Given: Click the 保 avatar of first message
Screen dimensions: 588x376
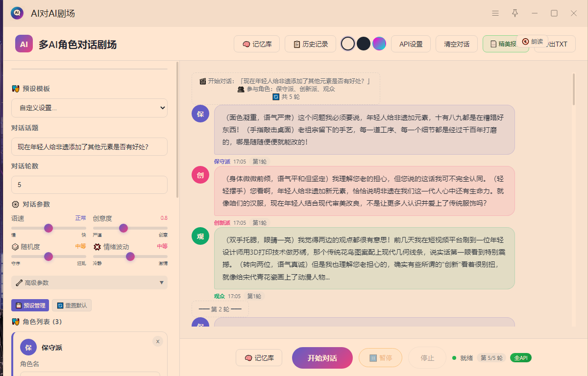Looking at the screenshot, I should [x=200, y=114].
